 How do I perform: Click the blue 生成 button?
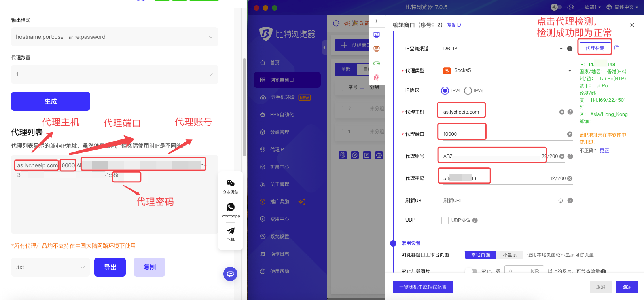51,101
